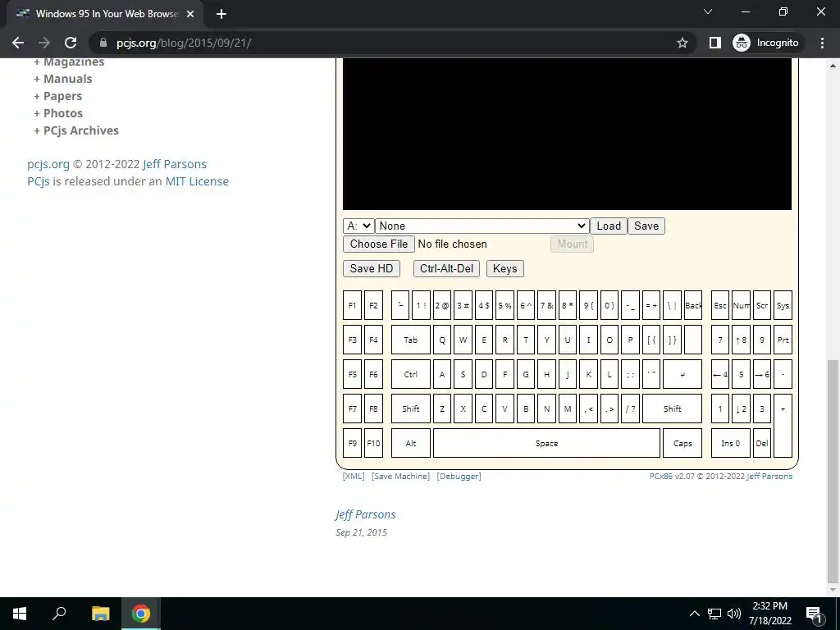Tap the F10 virtual key

click(x=373, y=443)
